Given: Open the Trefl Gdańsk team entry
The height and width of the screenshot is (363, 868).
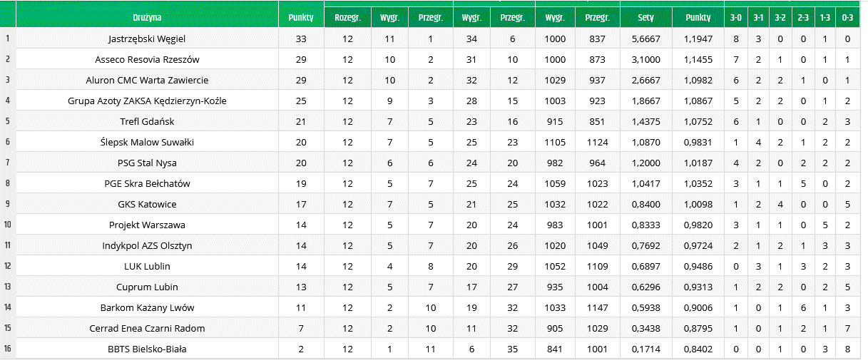Looking at the screenshot, I should tap(147, 122).
